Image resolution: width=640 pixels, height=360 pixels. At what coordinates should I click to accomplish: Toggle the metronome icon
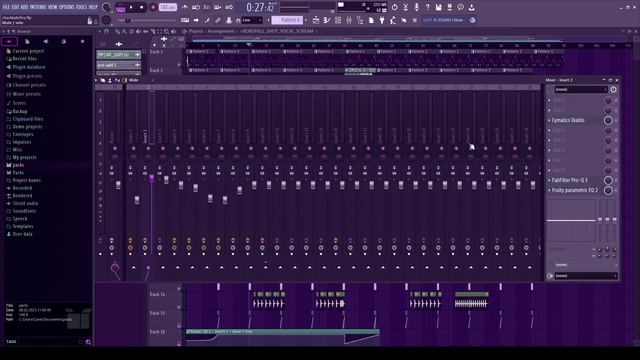(185, 7)
